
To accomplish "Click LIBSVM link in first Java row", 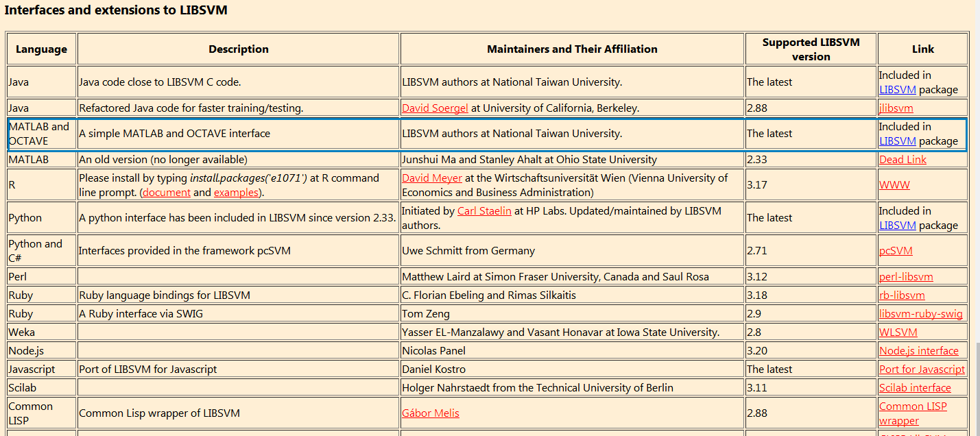I will 898,89.
